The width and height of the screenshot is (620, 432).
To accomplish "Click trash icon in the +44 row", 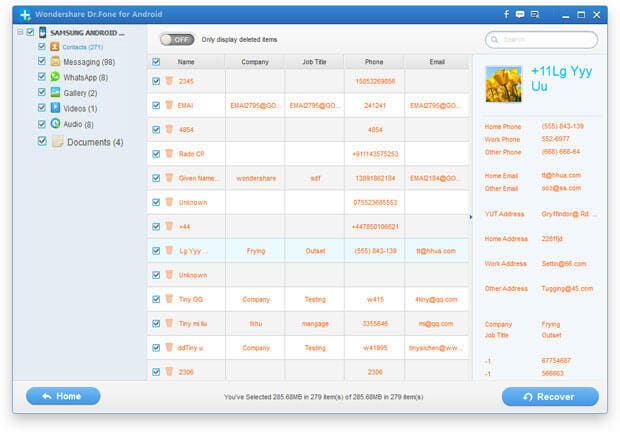I will [x=169, y=226].
